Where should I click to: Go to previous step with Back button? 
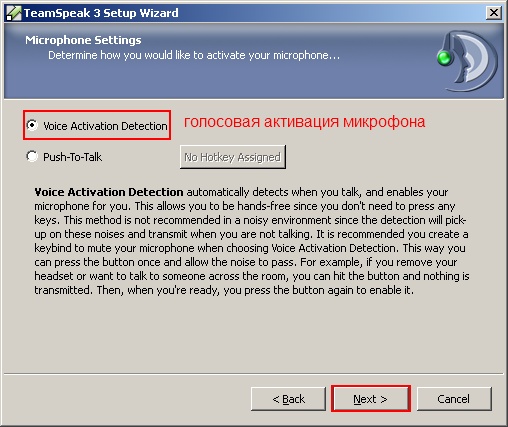[x=288, y=399]
